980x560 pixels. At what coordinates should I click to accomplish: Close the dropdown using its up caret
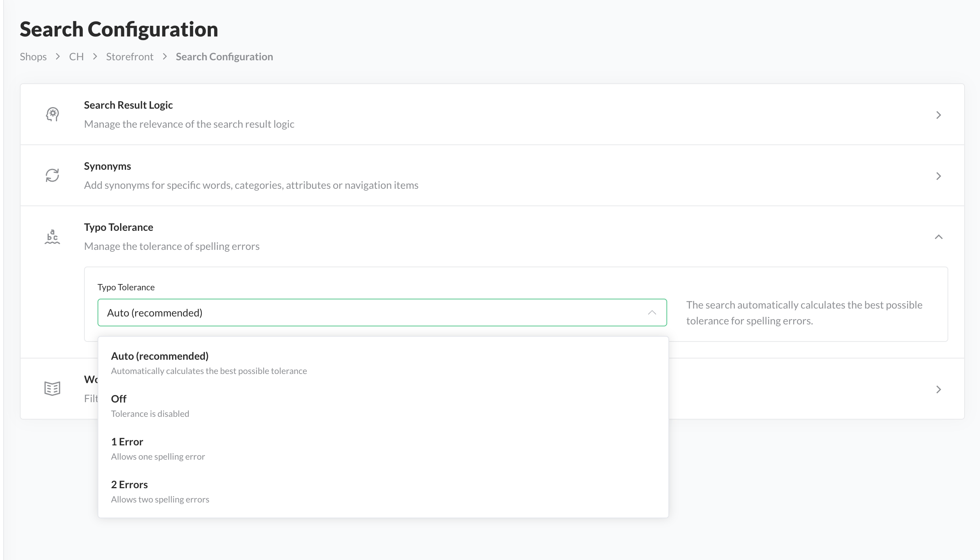click(x=652, y=313)
